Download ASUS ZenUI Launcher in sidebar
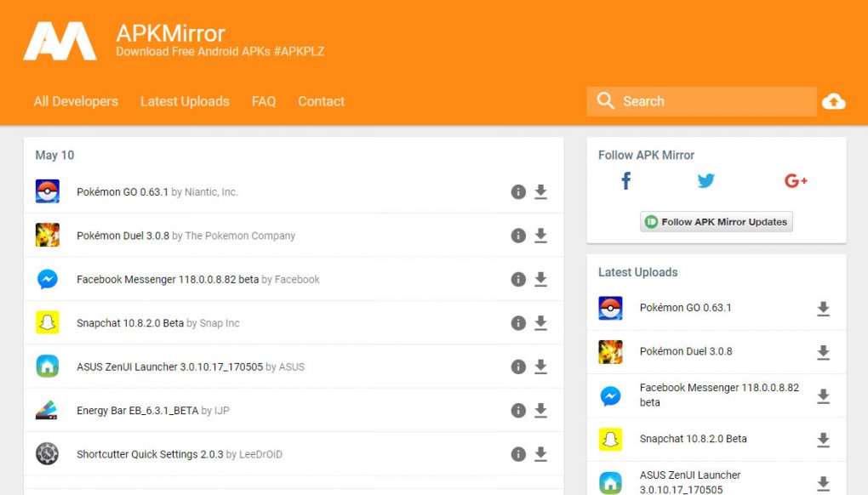The height and width of the screenshot is (495, 868). point(824,483)
